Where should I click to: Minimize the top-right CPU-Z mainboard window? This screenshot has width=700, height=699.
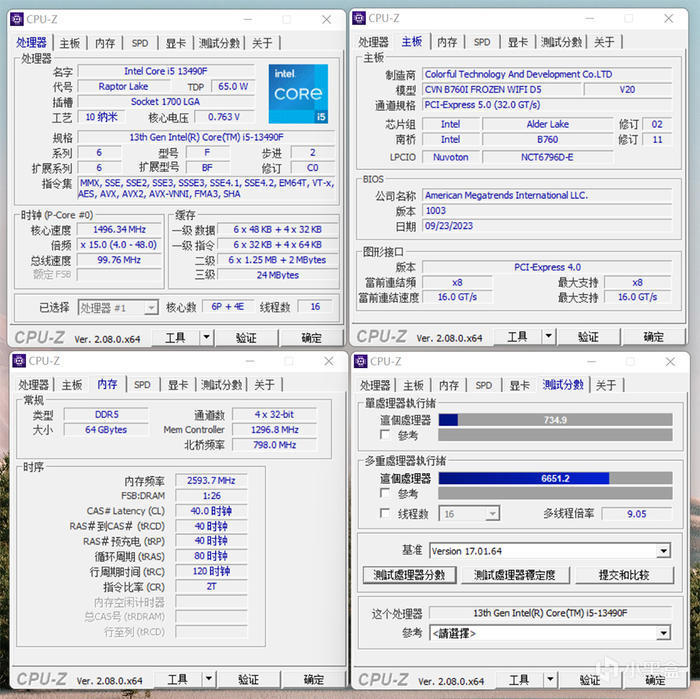pos(590,18)
